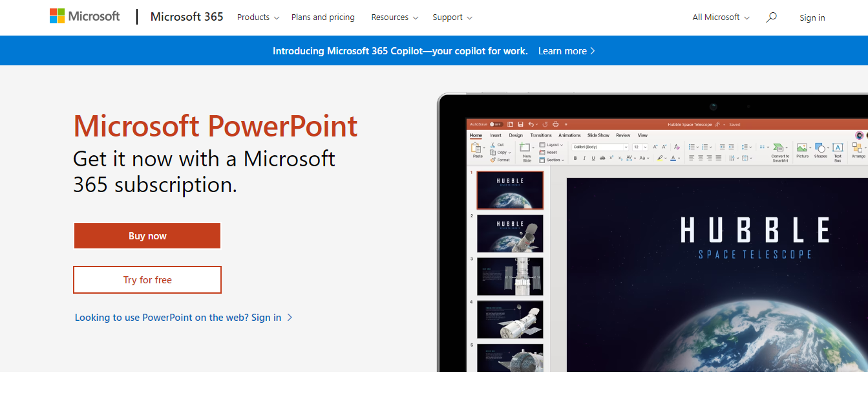Select the first Hubble slide thumbnail

[510, 190]
